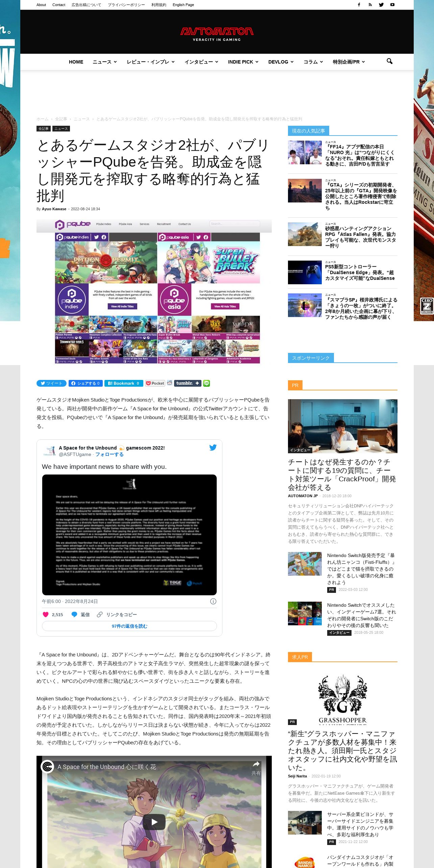The width and height of the screenshot is (434, 868).
Task: Click the tweet info circle icon
Action: [213, 601]
